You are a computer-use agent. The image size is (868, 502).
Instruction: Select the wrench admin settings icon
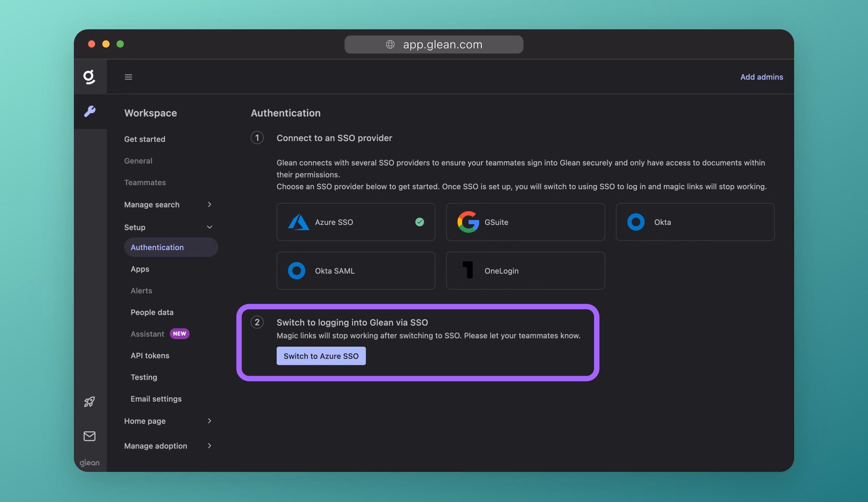click(90, 111)
